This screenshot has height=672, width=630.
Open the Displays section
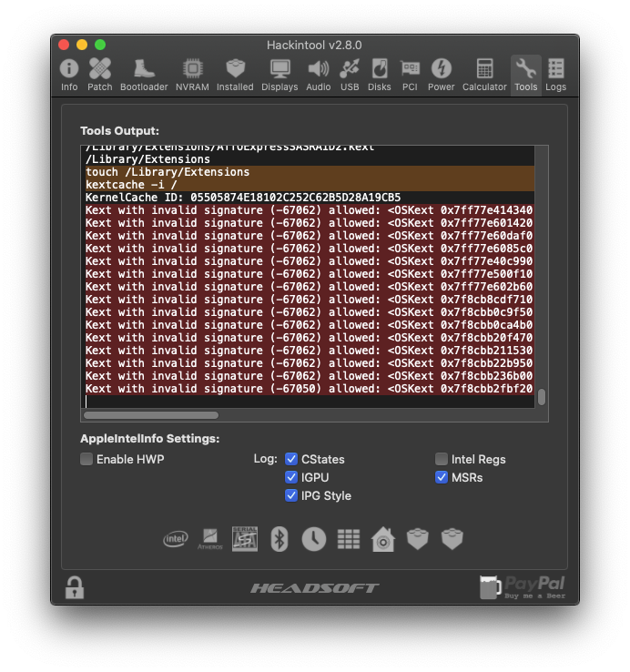(279, 75)
